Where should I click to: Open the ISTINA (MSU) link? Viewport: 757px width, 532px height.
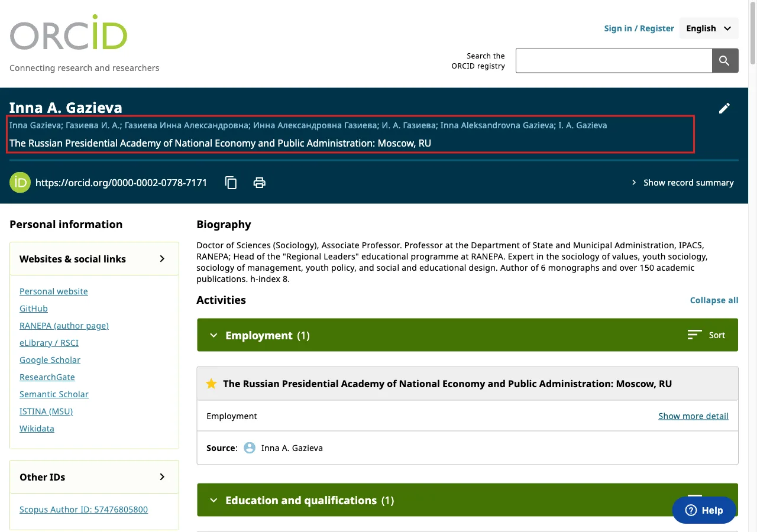click(x=46, y=411)
